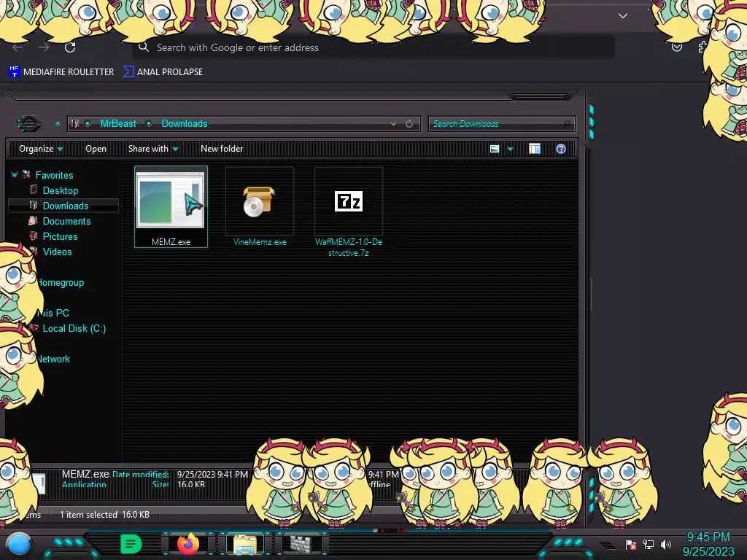This screenshot has width=747, height=560.
Task: Click the browser Pocket save icon
Action: tap(676, 47)
